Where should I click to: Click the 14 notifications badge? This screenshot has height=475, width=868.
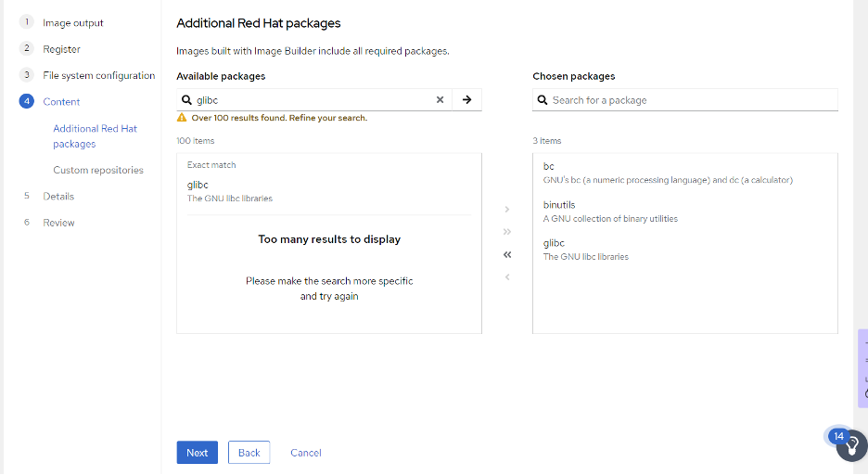(x=838, y=436)
